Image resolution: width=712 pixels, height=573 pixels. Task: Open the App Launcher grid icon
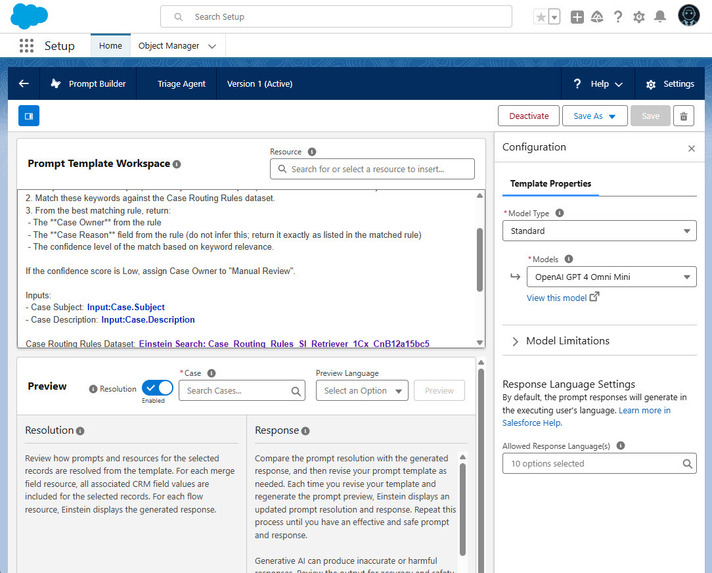pos(26,45)
